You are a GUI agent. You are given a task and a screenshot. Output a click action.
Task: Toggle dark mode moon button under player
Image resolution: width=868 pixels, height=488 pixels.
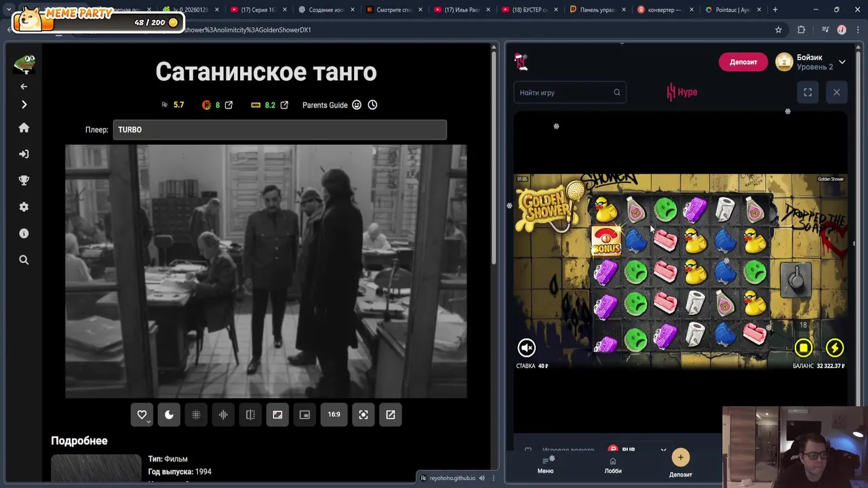[x=169, y=415]
